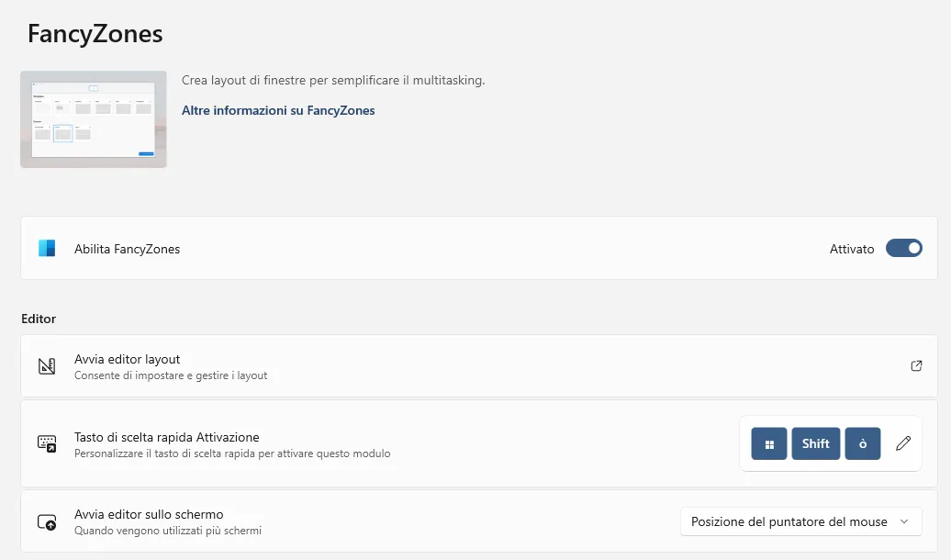Open the Posizione del puntatore del mouse dropdown

[x=801, y=521]
